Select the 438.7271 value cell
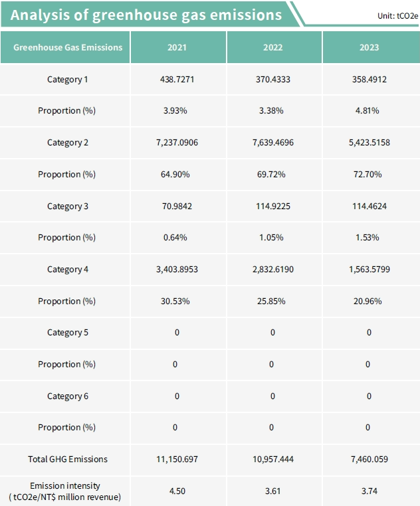Screen dimensions: 420x506 coord(177,79)
